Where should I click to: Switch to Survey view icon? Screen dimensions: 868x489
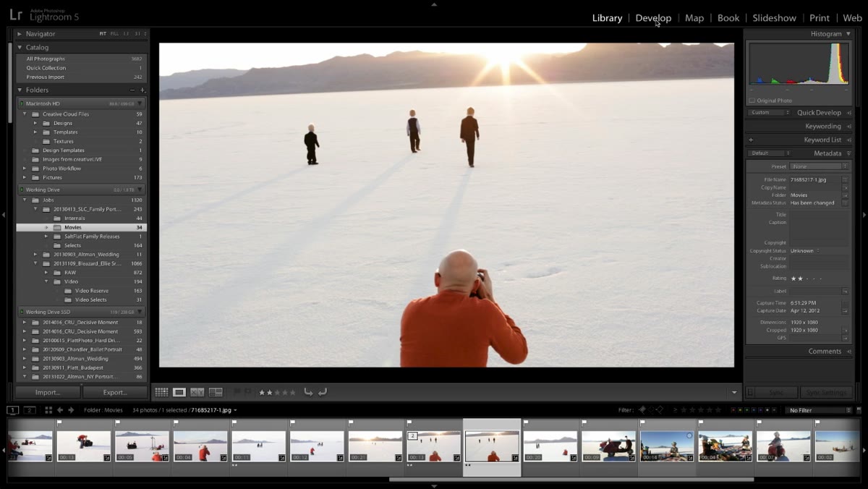(x=216, y=392)
